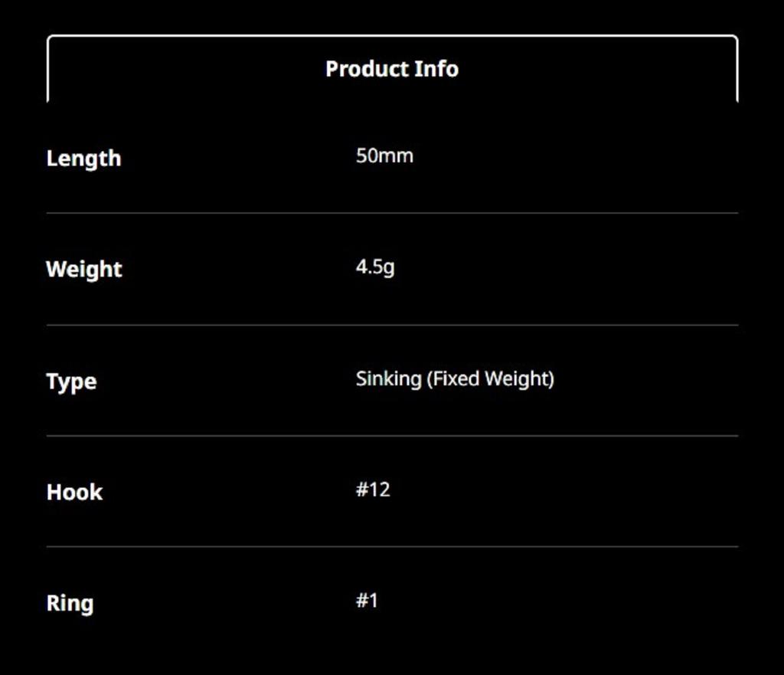Click divider line between Length and Weight
Viewport: 784px width, 675px height.
(x=392, y=213)
